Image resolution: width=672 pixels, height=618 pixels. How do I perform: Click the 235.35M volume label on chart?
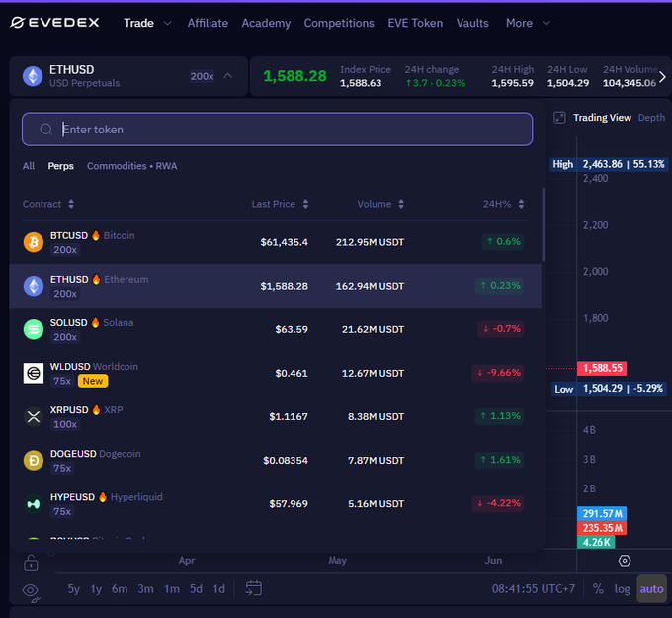pyautogui.click(x=602, y=528)
